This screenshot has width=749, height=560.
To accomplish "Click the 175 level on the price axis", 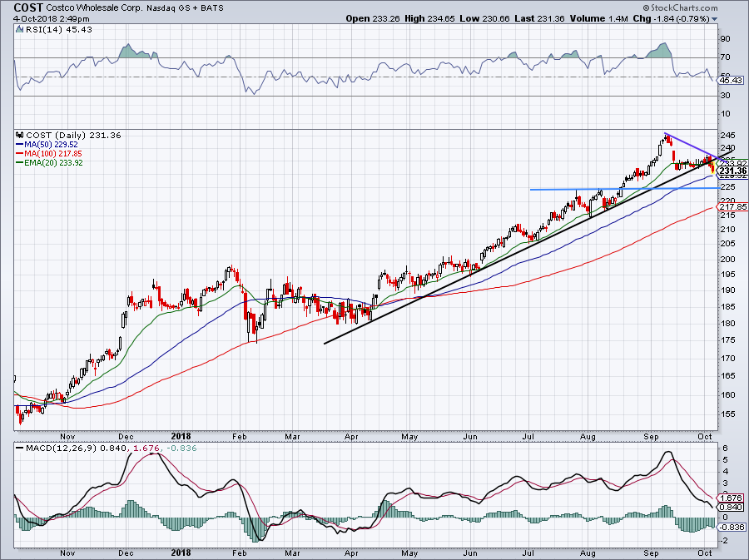I will [x=728, y=340].
